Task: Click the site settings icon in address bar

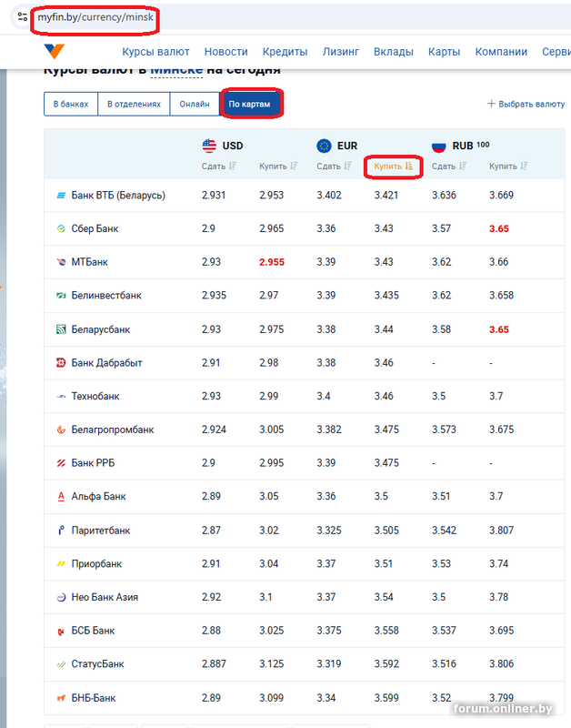Action: (22, 17)
